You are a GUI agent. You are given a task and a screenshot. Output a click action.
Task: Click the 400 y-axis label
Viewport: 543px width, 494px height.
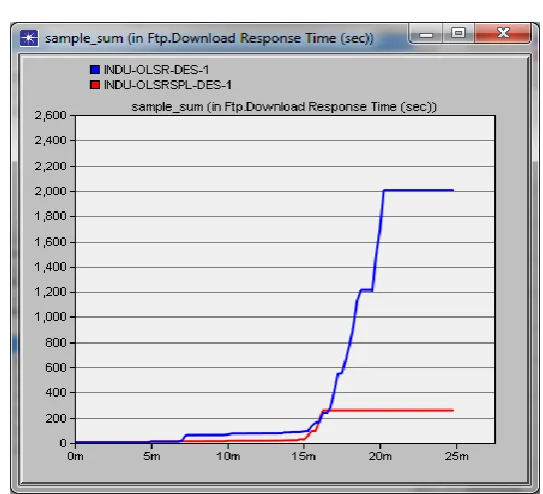coord(56,393)
